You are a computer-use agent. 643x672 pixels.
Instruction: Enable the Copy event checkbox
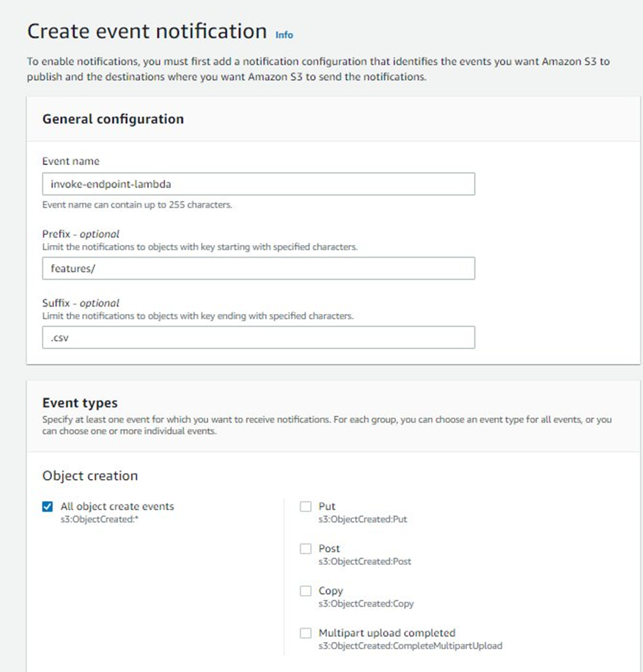305,591
